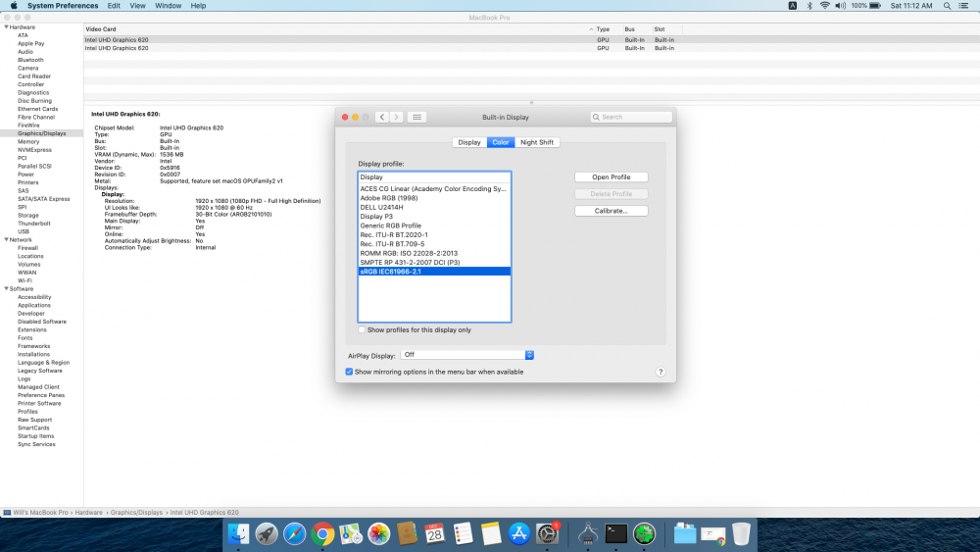The height and width of the screenshot is (552, 980).
Task: Open Calendar icon showing 28
Action: tap(435, 534)
